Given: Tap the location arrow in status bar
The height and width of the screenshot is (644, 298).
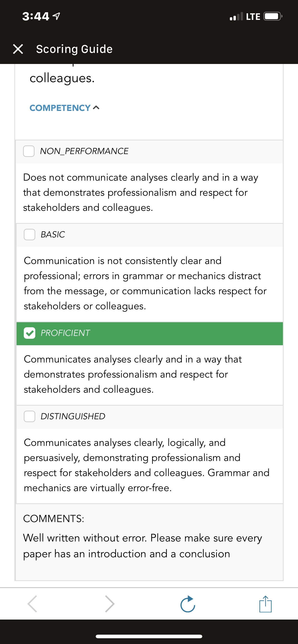Looking at the screenshot, I should tap(56, 17).
